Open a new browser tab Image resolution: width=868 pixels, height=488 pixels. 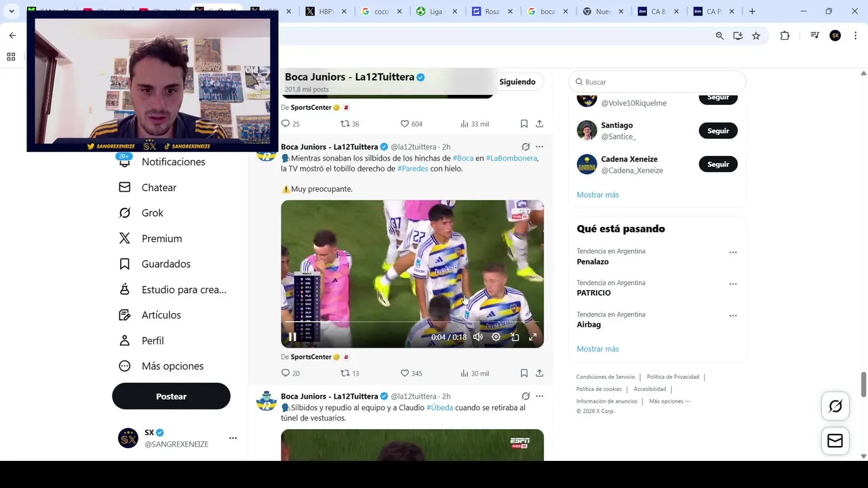pos(752,12)
